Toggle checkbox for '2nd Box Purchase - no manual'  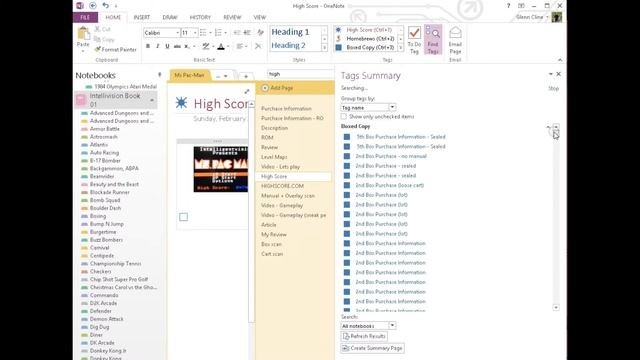[x=347, y=156]
